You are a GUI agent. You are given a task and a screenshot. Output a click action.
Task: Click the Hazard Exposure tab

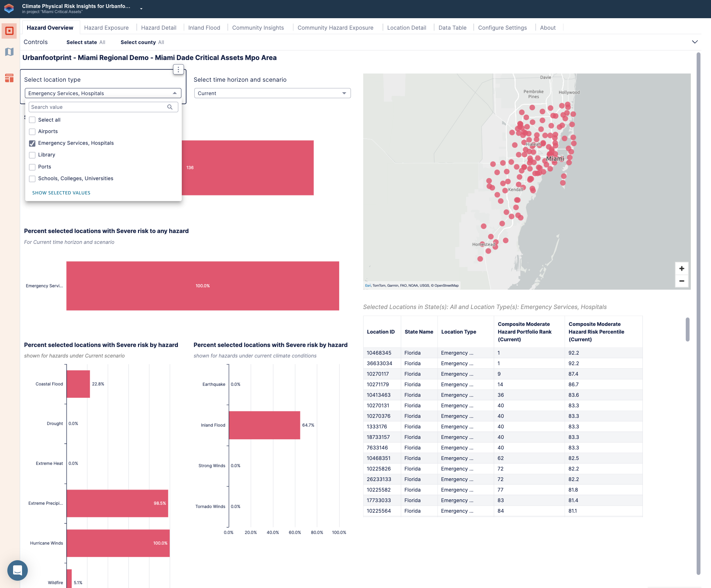point(106,27)
